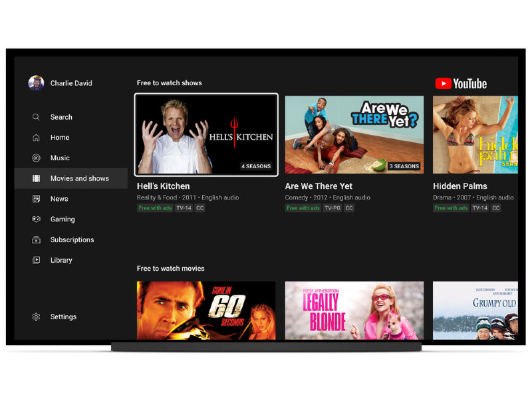Click the Movies and shows film icon
532x399 pixels.
coord(36,178)
